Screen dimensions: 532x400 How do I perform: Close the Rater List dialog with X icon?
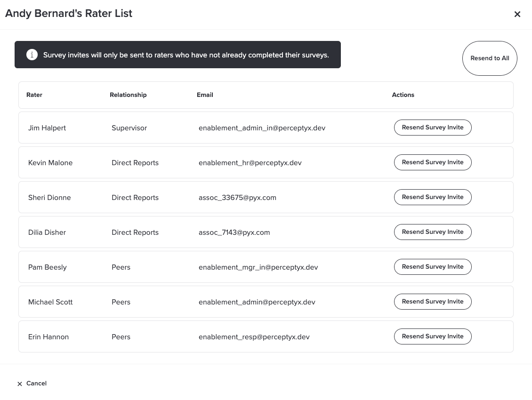(x=517, y=14)
